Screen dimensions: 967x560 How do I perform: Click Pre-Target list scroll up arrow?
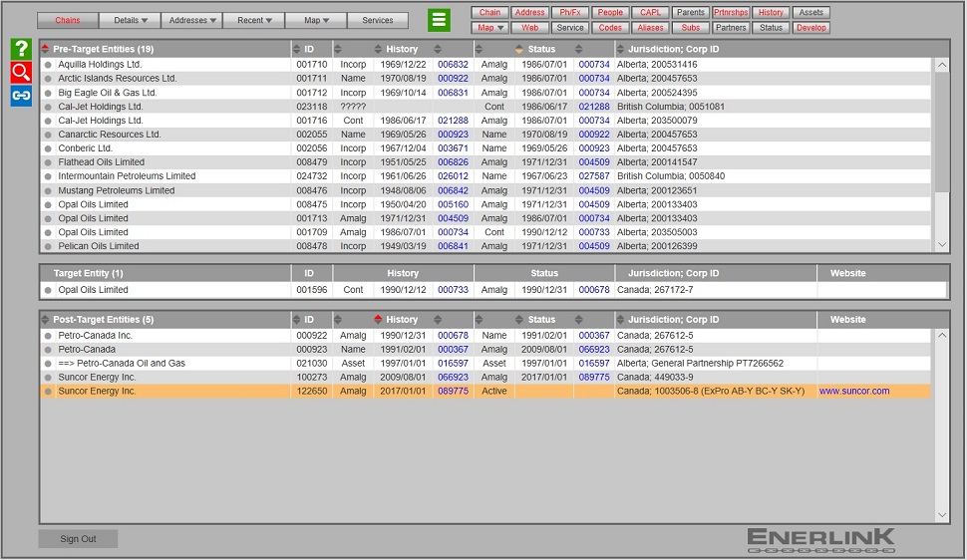tap(942, 65)
